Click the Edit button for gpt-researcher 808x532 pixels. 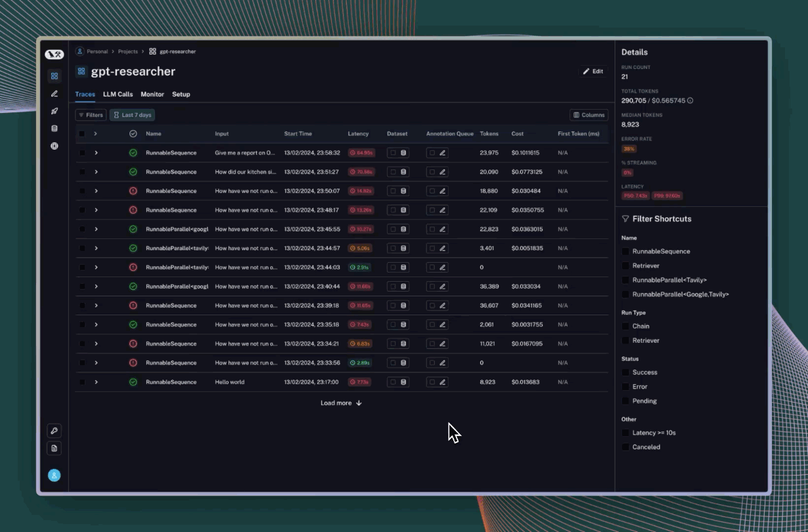[x=593, y=72]
